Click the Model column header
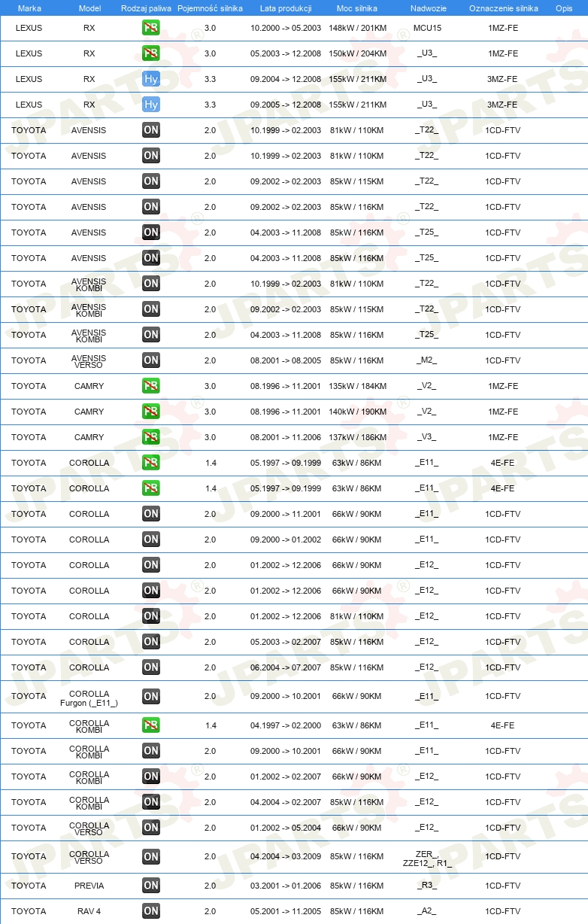This screenshot has width=588, height=924. click(x=89, y=8)
